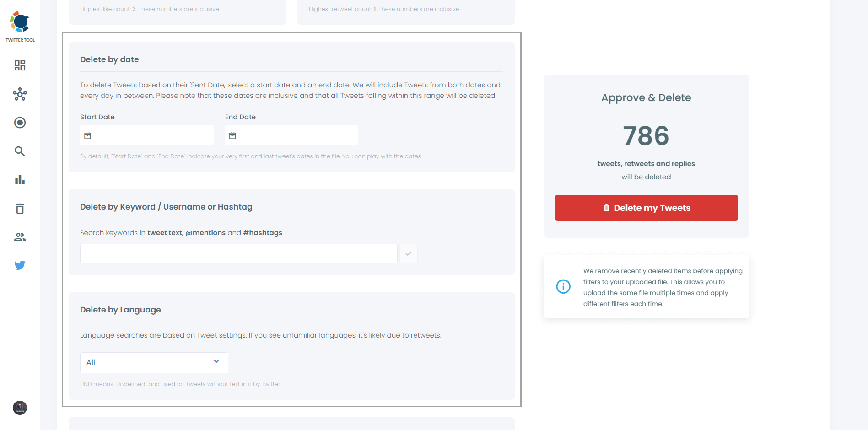Open the End Date calendar picker
868x430 pixels.
[232, 135]
